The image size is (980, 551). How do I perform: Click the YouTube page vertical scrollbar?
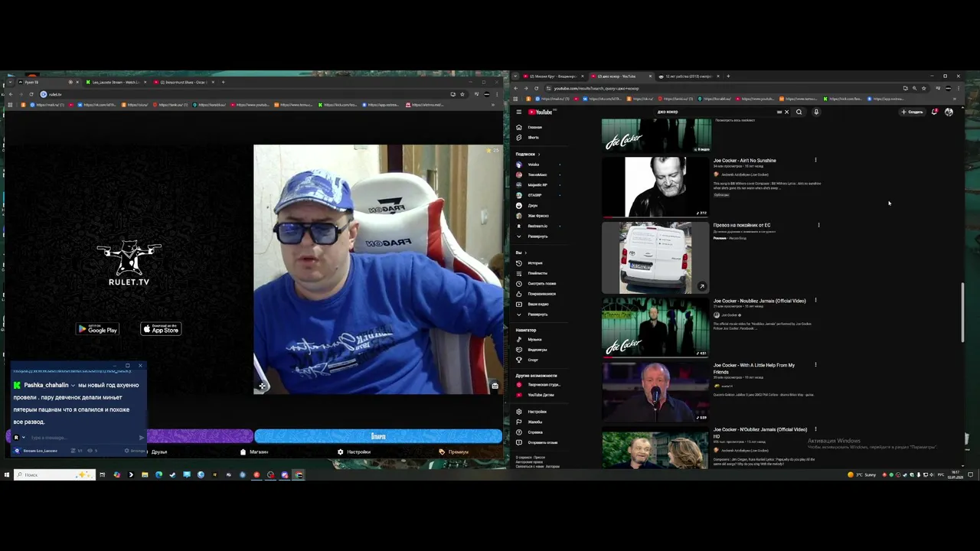point(962,314)
